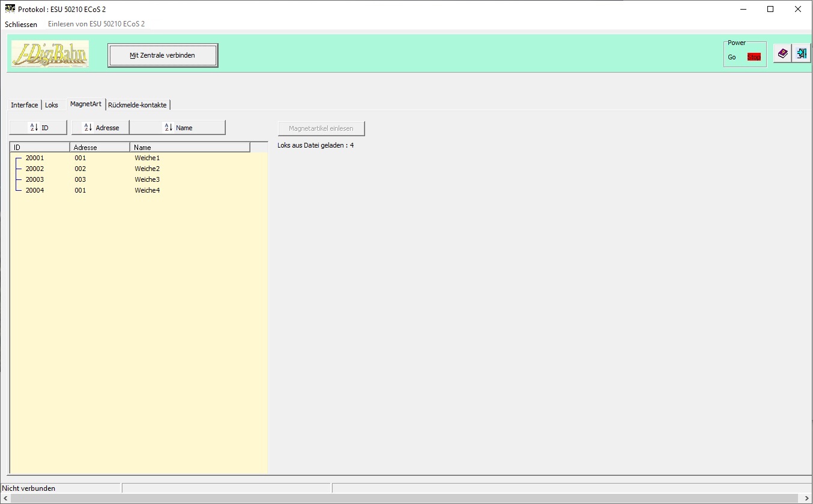Select the MagnetArt tab
This screenshot has width=813, height=504.
point(86,104)
